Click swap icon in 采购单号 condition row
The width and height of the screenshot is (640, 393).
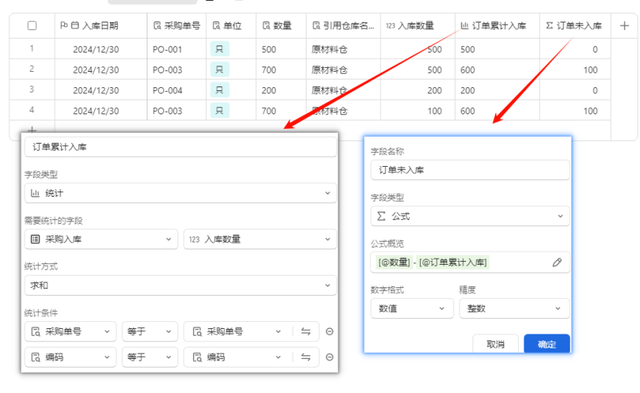(306, 331)
